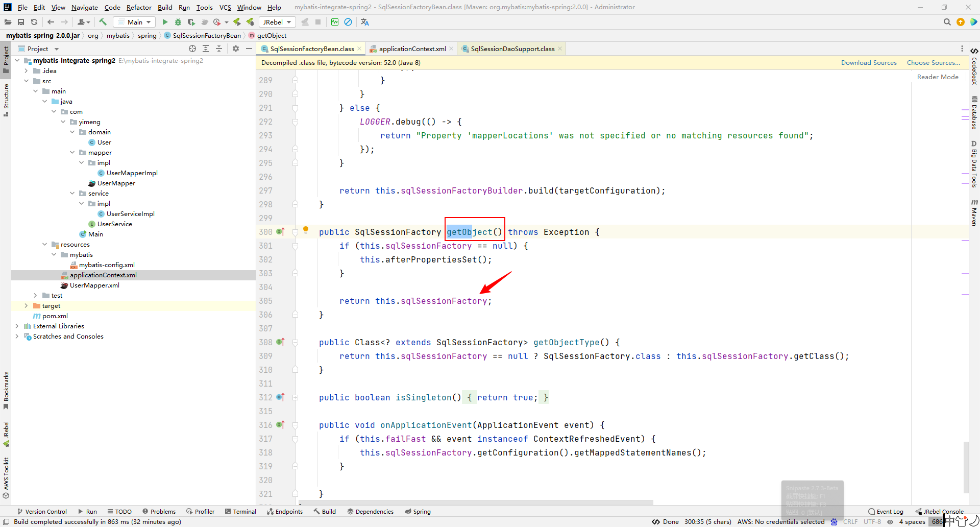The width and height of the screenshot is (980, 527).
Task: Build project with the hammer icon
Action: pos(103,22)
